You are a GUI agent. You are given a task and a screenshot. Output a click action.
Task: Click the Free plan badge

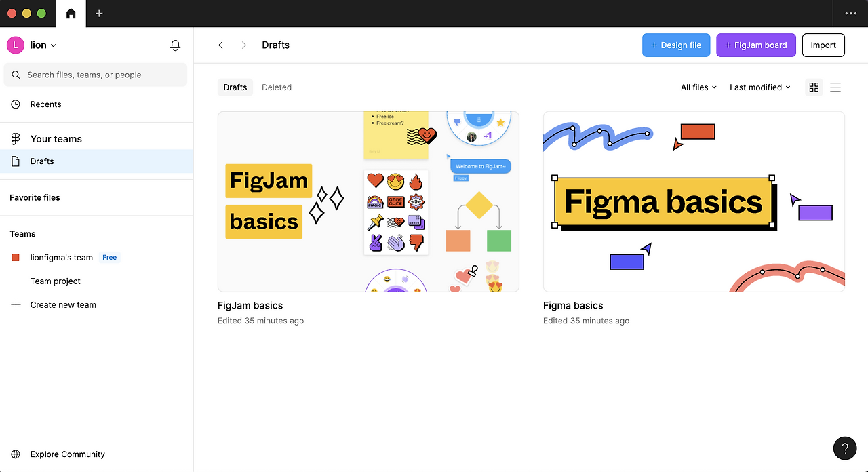click(109, 258)
